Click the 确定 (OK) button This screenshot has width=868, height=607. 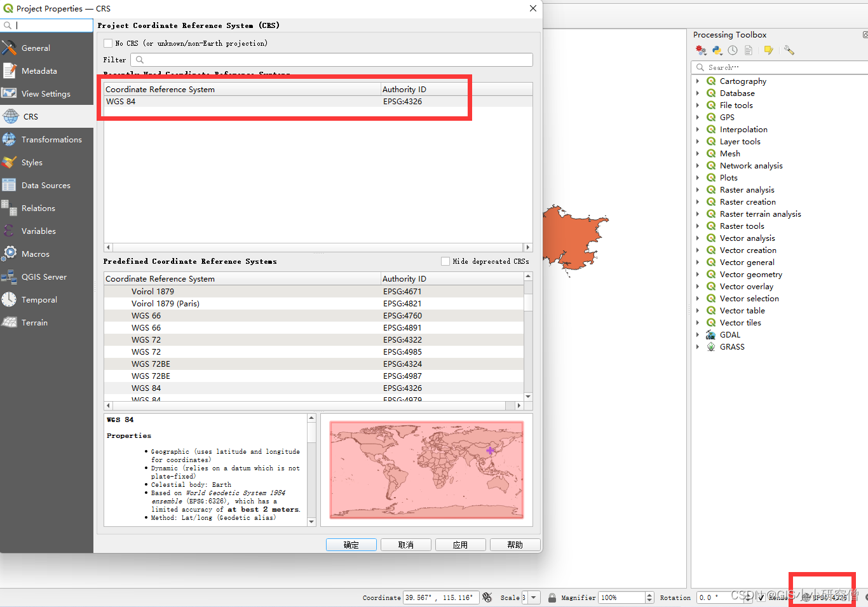click(x=351, y=545)
